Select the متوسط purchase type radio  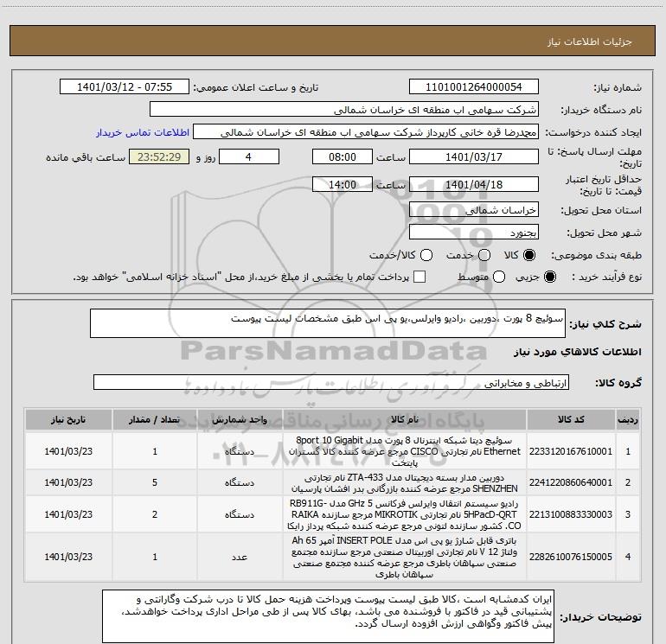click(x=499, y=277)
